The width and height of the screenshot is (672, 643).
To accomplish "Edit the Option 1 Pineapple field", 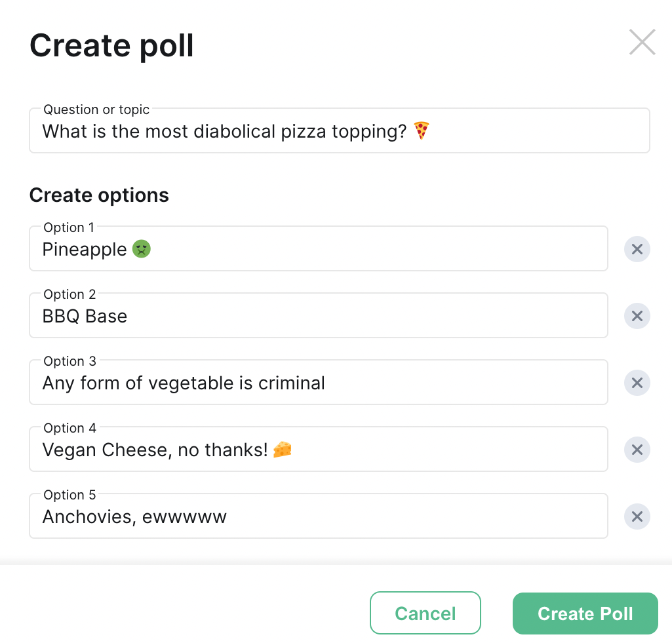I will coord(319,248).
